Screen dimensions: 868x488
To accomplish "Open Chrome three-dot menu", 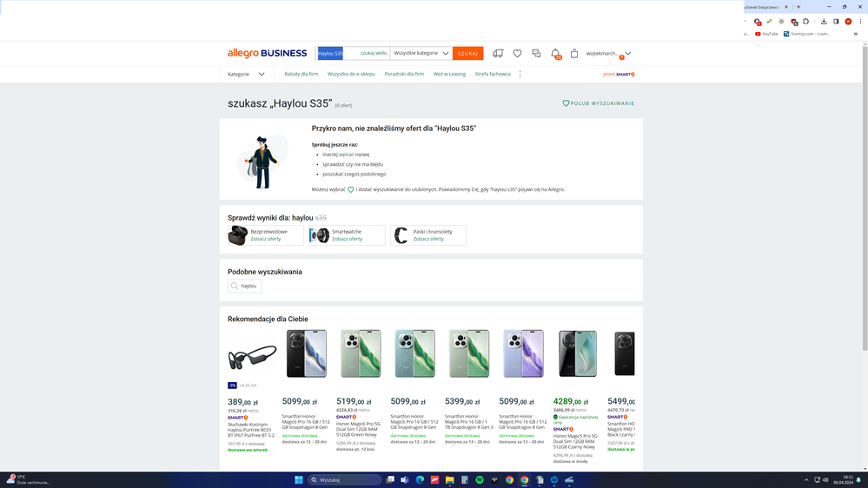I will [x=860, y=22].
